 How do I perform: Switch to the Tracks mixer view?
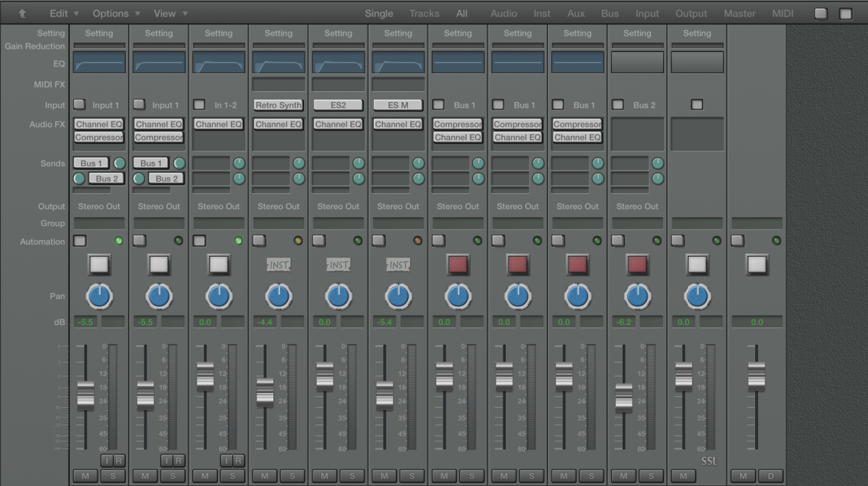pos(424,13)
